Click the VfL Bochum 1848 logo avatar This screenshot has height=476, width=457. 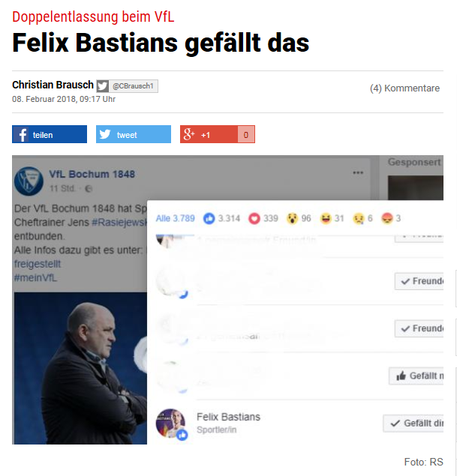pos(29,181)
